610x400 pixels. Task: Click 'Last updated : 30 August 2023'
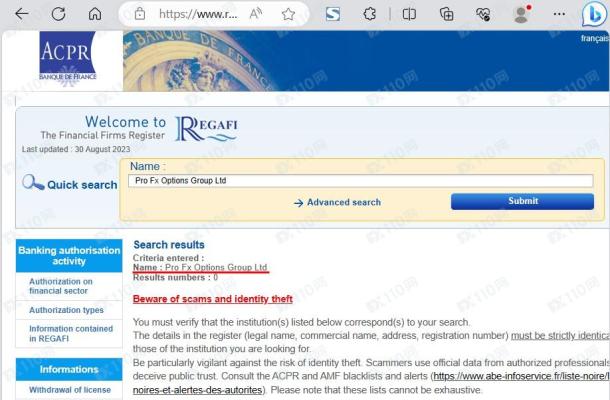(x=76, y=149)
